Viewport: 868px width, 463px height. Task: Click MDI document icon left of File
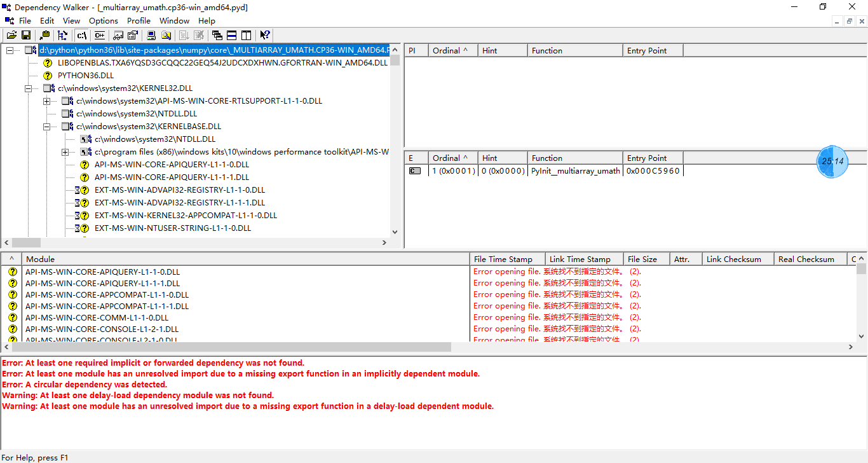pyautogui.click(x=9, y=21)
